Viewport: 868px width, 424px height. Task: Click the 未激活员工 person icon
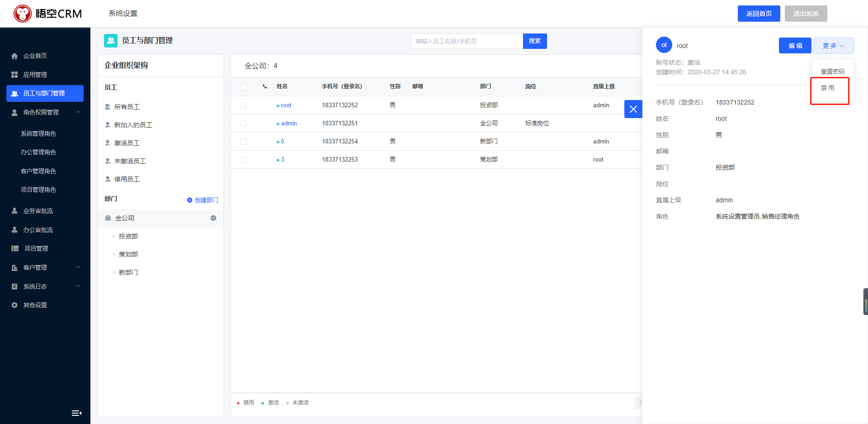click(108, 161)
